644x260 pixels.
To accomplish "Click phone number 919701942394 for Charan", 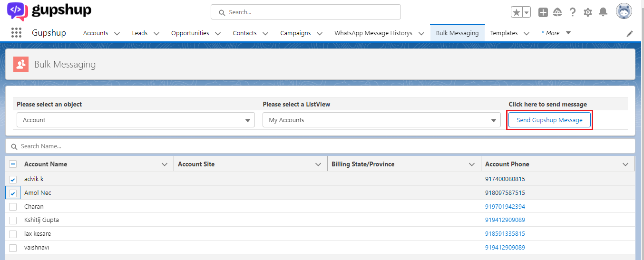I will tap(505, 207).
